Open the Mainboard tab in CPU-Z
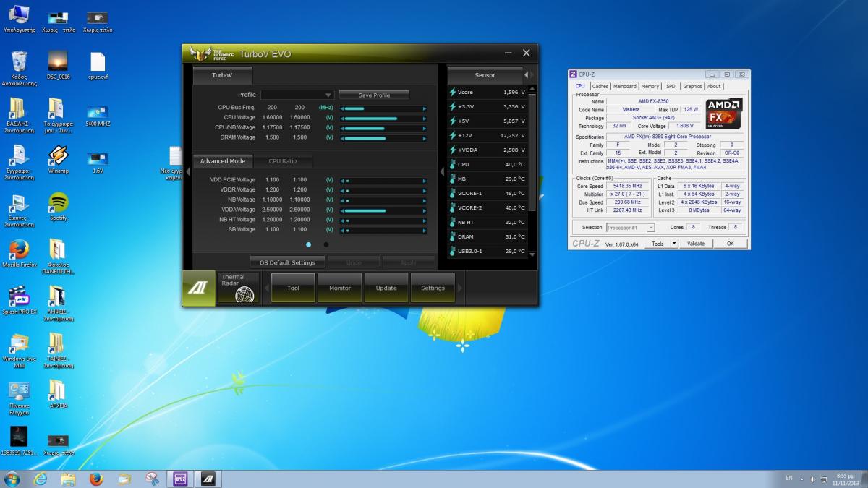This screenshot has width=868, height=488. pos(625,86)
